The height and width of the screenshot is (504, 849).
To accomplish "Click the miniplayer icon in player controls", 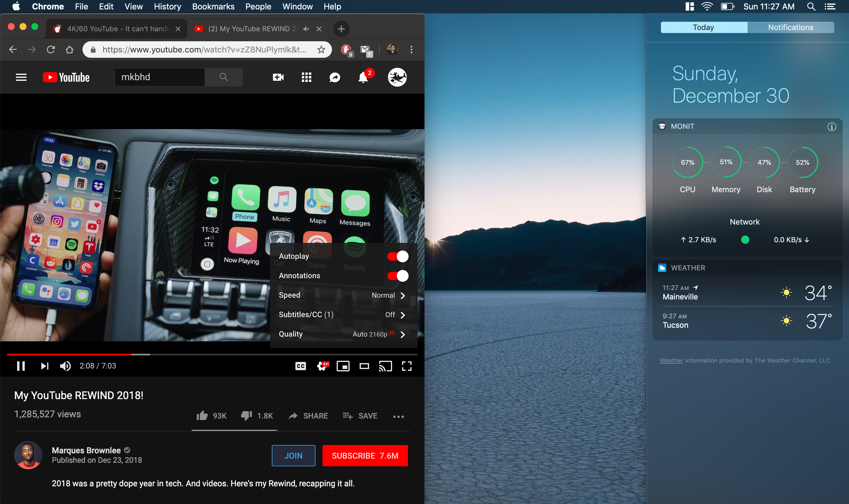I will [343, 366].
